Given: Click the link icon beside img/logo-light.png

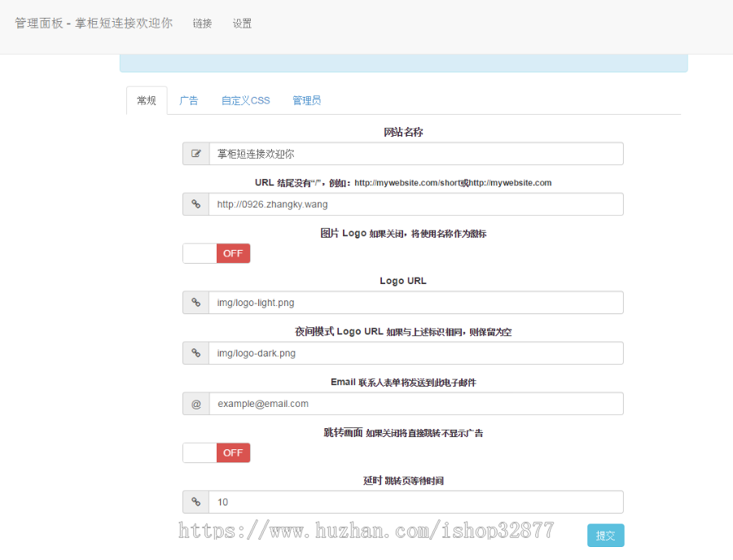Looking at the screenshot, I should tap(195, 303).
